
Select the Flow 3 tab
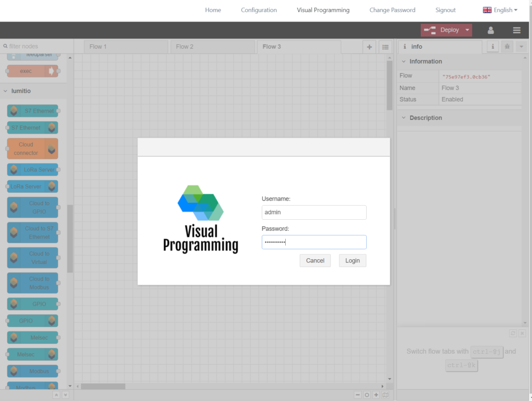299,47
